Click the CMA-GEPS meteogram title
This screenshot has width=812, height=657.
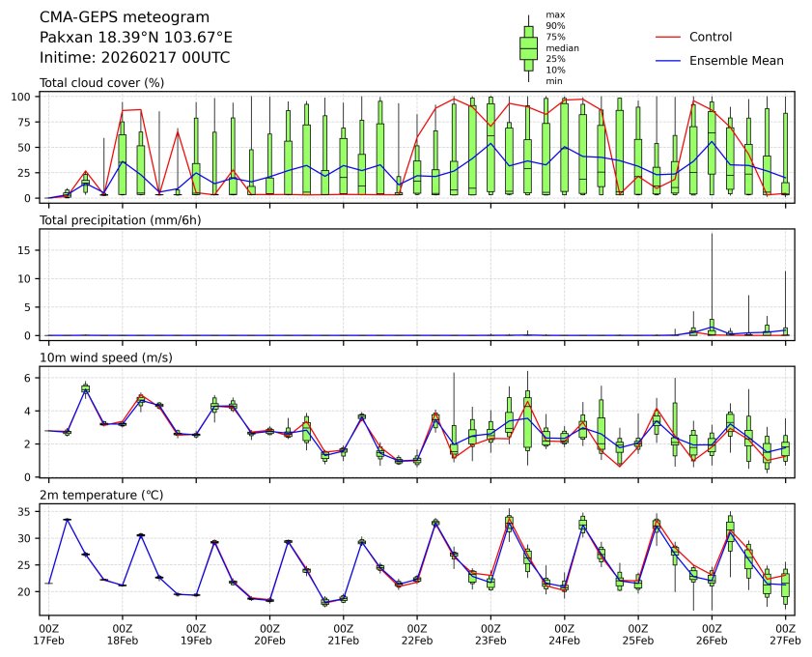pos(110,17)
